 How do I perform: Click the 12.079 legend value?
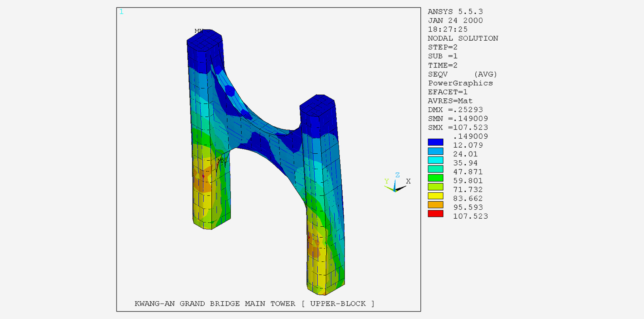(x=468, y=145)
